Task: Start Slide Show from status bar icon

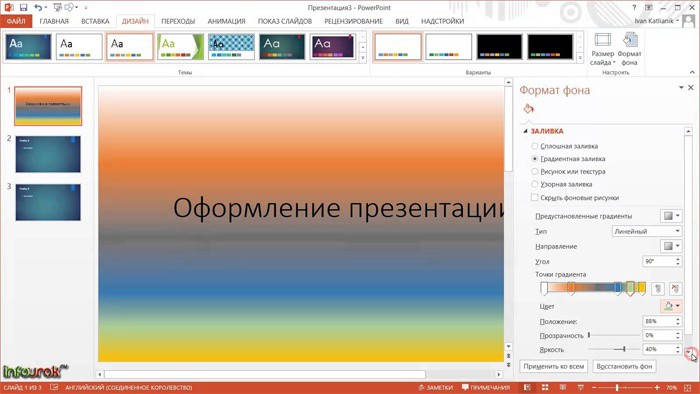Action: tap(580, 387)
